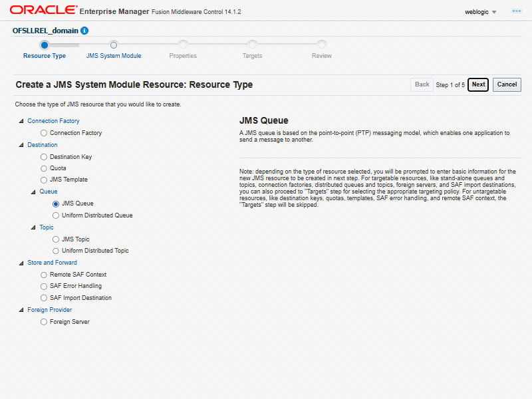Go to the Resource Type train step label
This screenshot has width=532, height=399.
coord(45,56)
